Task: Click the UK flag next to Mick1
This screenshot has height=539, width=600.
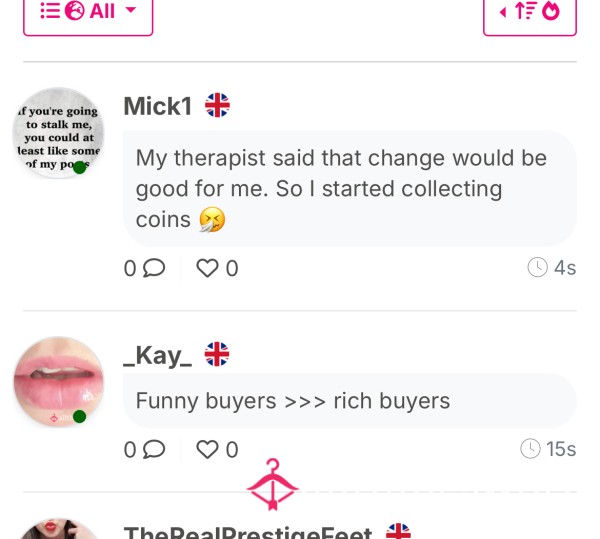Action: (x=217, y=105)
